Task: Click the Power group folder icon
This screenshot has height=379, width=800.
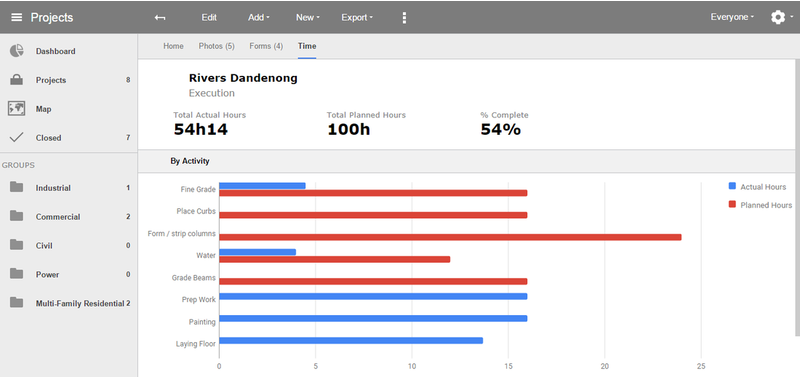Action: (x=16, y=274)
